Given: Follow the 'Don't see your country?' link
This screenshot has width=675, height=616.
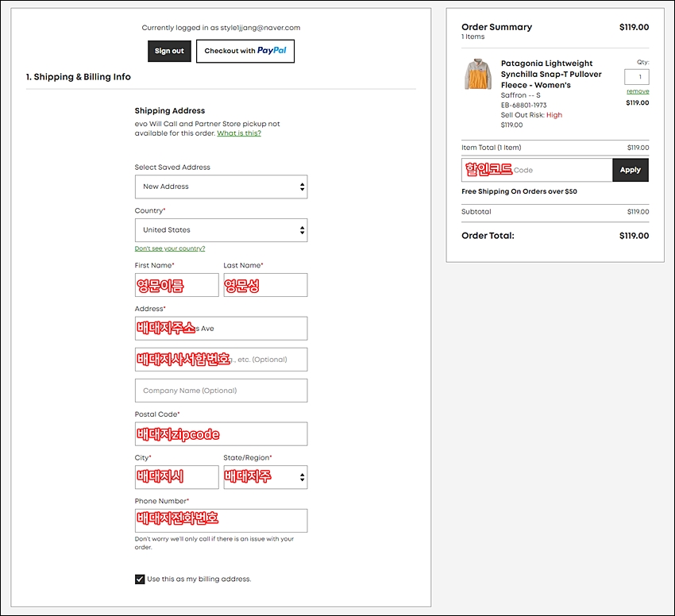Looking at the screenshot, I should click(170, 248).
